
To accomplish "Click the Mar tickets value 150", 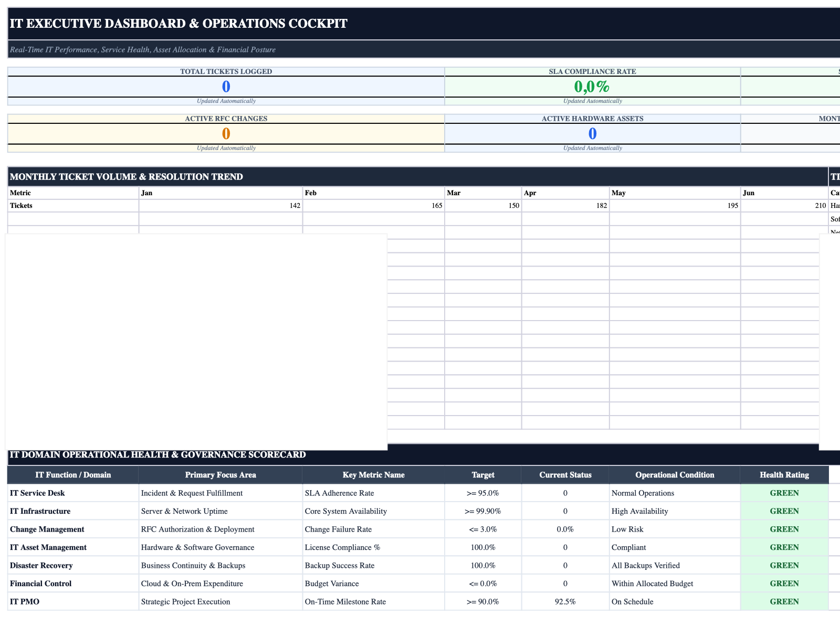I will pyautogui.click(x=484, y=206).
